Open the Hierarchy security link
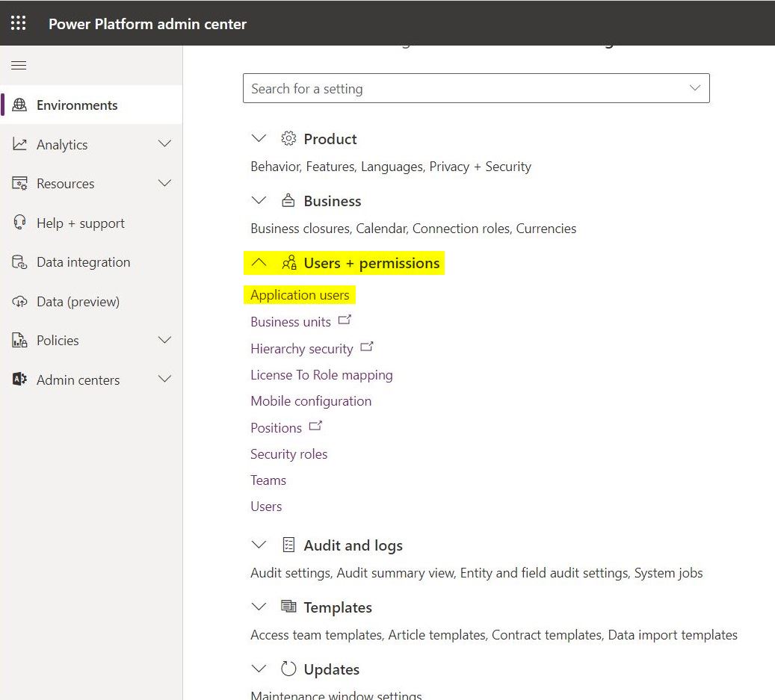The height and width of the screenshot is (700, 775). click(301, 349)
